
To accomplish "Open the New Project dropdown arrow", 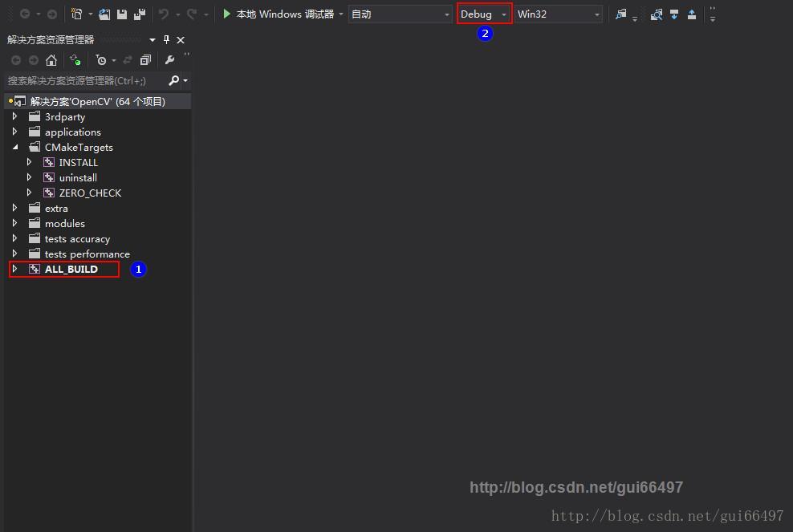I will tap(91, 14).
